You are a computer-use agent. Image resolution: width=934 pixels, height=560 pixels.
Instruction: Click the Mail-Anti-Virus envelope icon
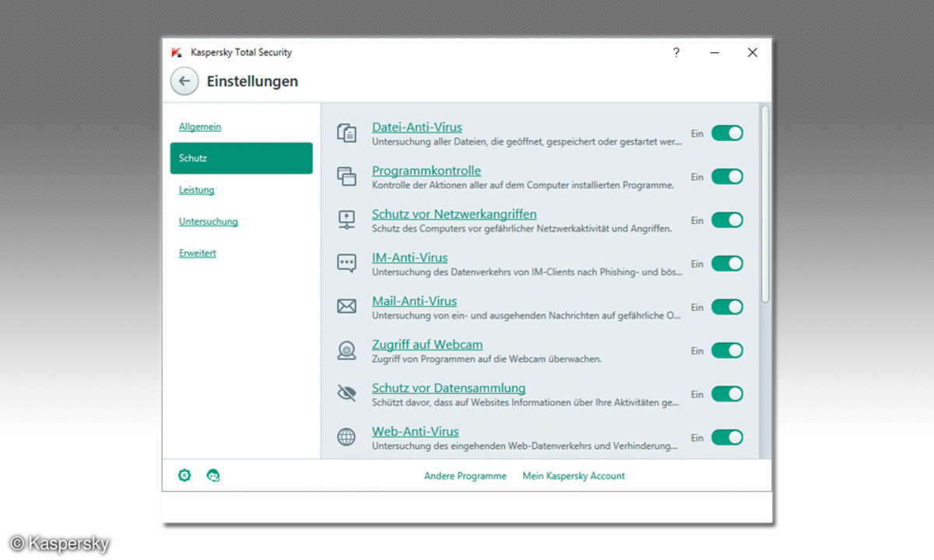pyautogui.click(x=346, y=306)
